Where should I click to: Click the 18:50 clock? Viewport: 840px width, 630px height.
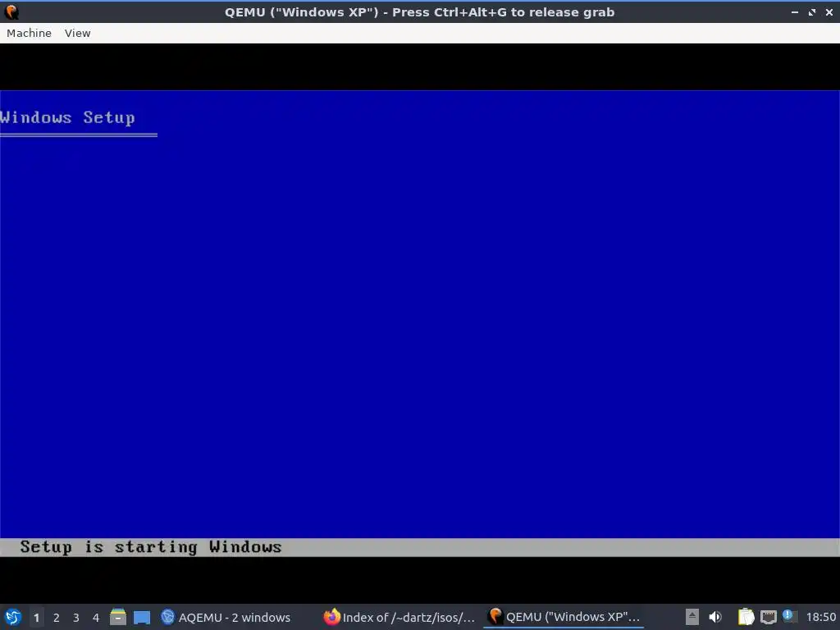pos(820,617)
